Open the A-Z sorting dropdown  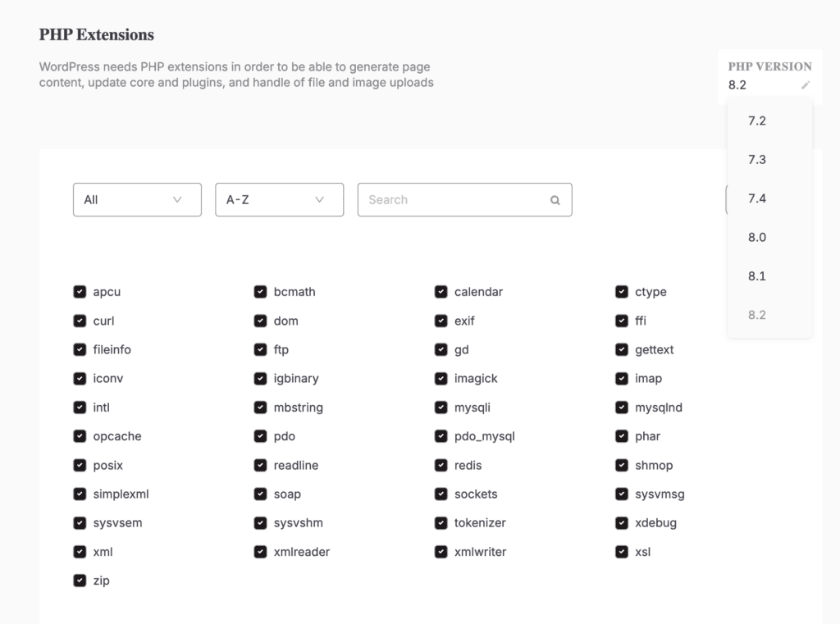[279, 199]
